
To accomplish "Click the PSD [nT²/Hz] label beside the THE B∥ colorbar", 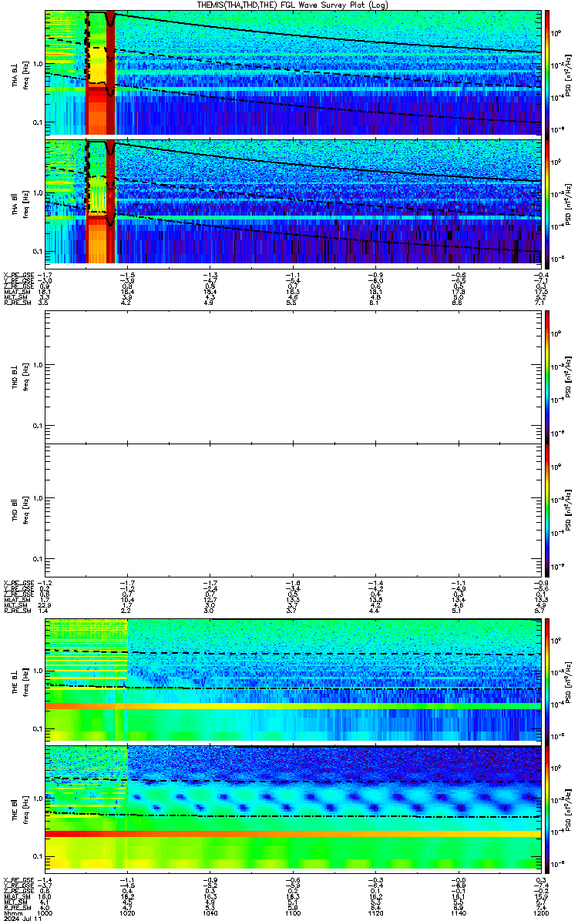I will (x=570, y=808).
